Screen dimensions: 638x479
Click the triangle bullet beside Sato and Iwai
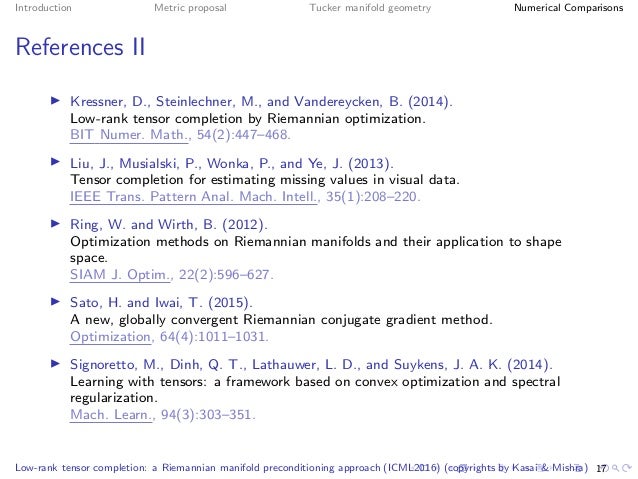pos(56,302)
